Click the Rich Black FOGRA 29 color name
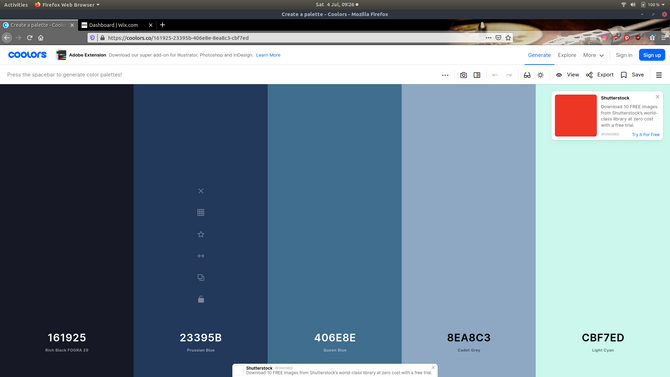The width and height of the screenshot is (670, 377). (67, 350)
